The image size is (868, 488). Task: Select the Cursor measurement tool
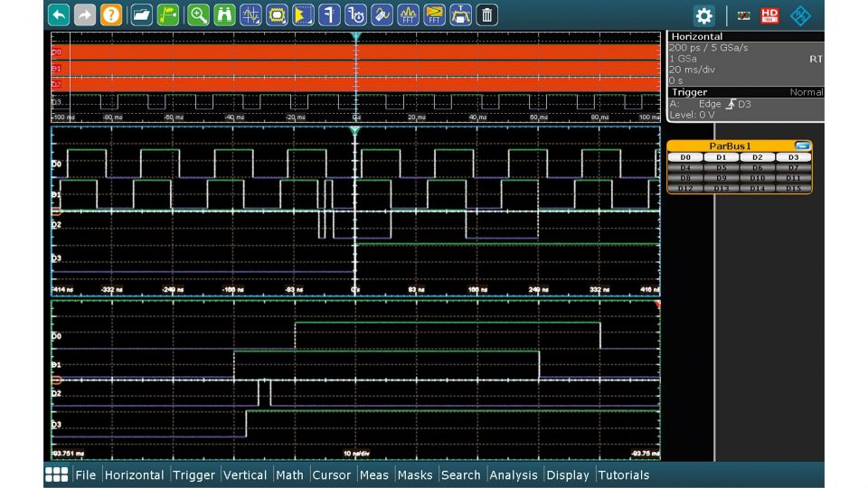[x=250, y=15]
